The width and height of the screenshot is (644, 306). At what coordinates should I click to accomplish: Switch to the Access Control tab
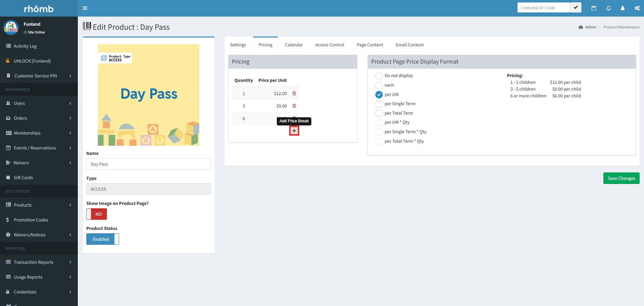pyautogui.click(x=330, y=45)
